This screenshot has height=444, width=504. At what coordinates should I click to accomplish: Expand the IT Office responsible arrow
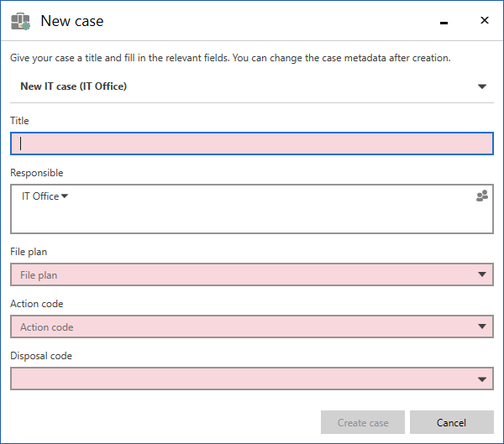pyautogui.click(x=65, y=196)
